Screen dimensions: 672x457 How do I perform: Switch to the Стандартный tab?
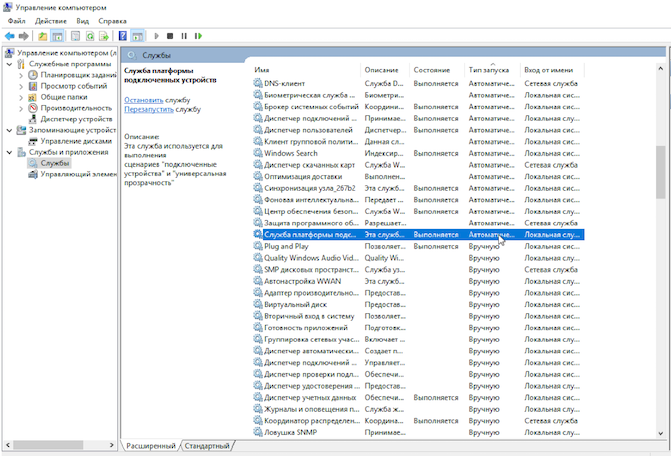[x=207, y=446]
